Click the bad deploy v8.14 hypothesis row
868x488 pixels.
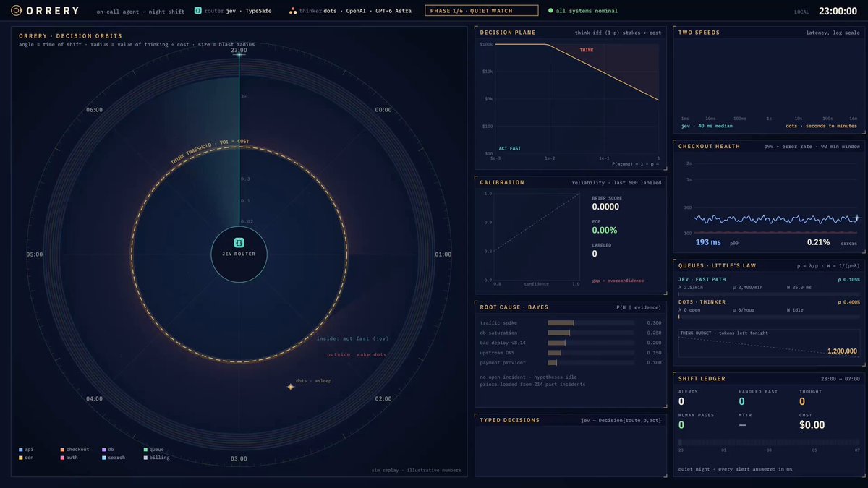571,343
